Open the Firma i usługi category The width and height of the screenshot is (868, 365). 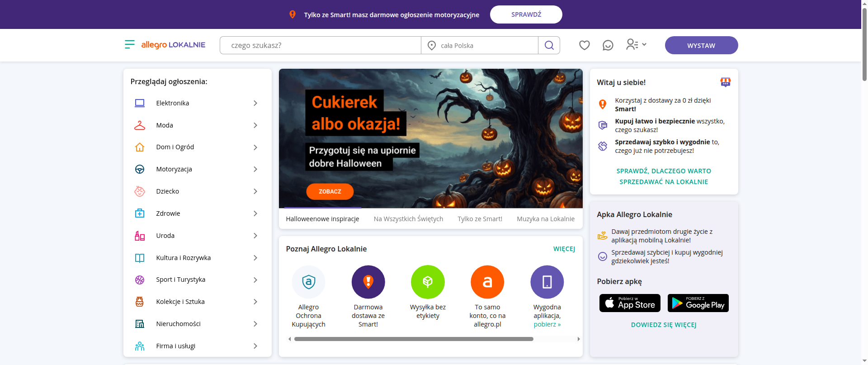point(197,346)
